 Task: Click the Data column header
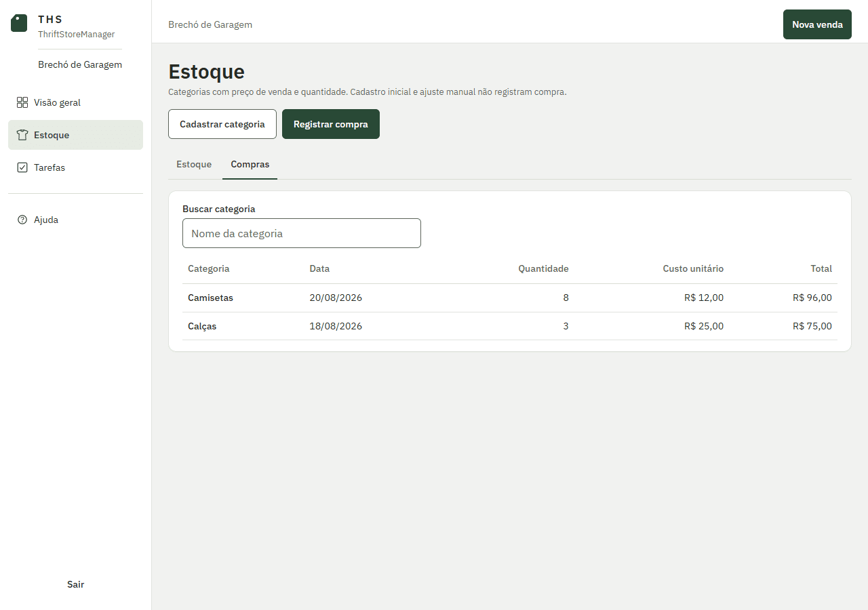pyautogui.click(x=319, y=268)
